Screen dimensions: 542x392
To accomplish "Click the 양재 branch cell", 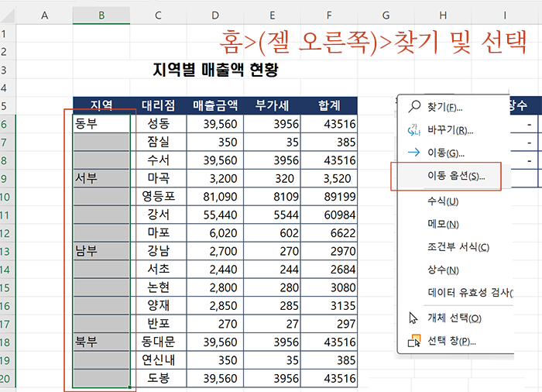I will [158, 306].
